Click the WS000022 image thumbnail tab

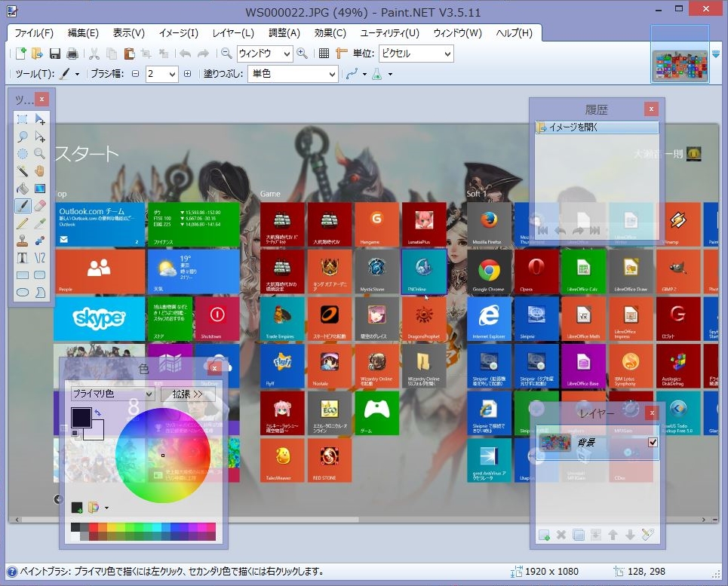[x=680, y=65]
